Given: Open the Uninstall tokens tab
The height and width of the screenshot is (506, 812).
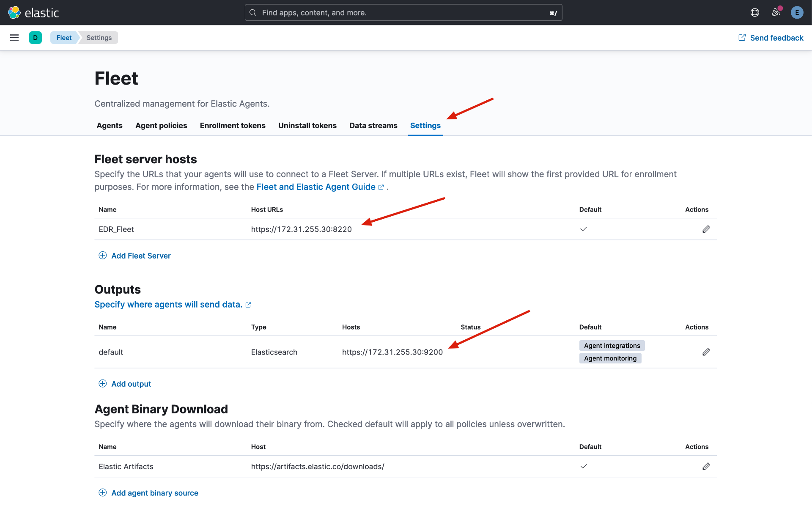Looking at the screenshot, I should point(307,126).
